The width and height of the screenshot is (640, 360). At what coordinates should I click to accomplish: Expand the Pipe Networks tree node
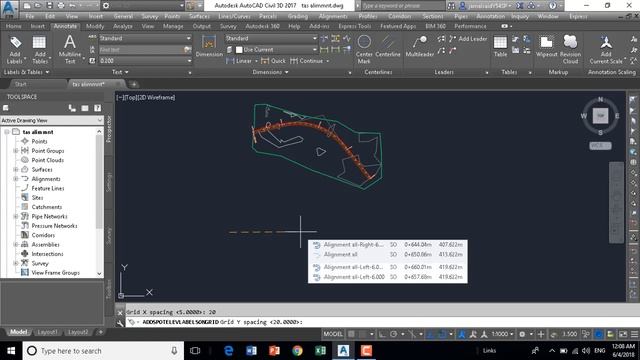[x=16, y=216]
